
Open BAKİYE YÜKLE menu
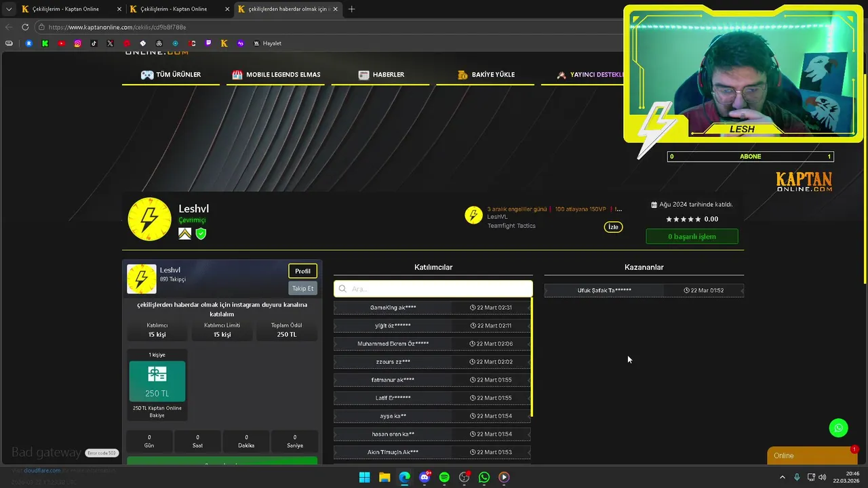[x=486, y=75]
